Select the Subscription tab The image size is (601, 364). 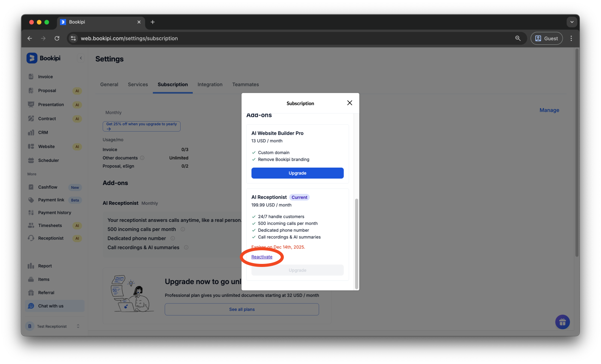(x=173, y=85)
